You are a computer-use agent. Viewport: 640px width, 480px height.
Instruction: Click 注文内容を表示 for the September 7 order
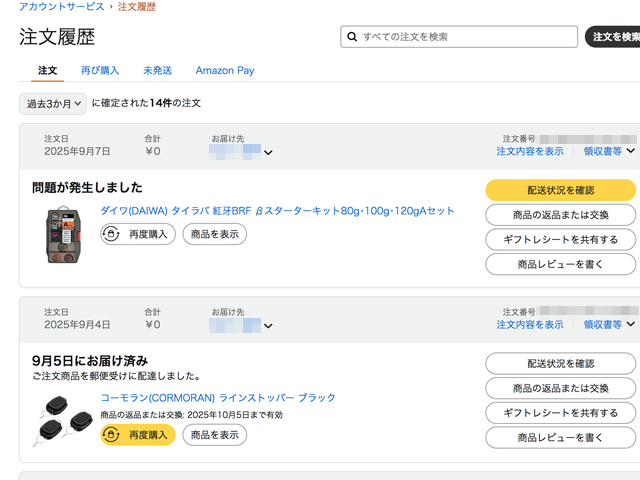[530, 151]
